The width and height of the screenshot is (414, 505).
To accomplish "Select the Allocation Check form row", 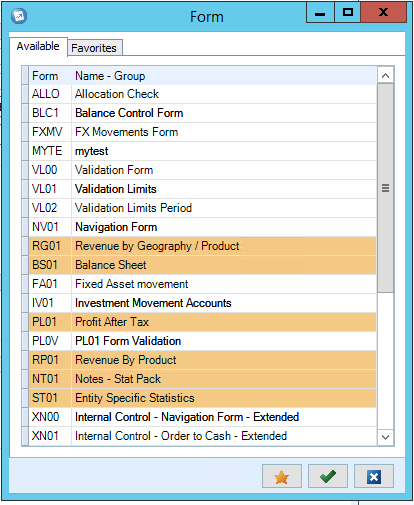I will tap(202, 94).
